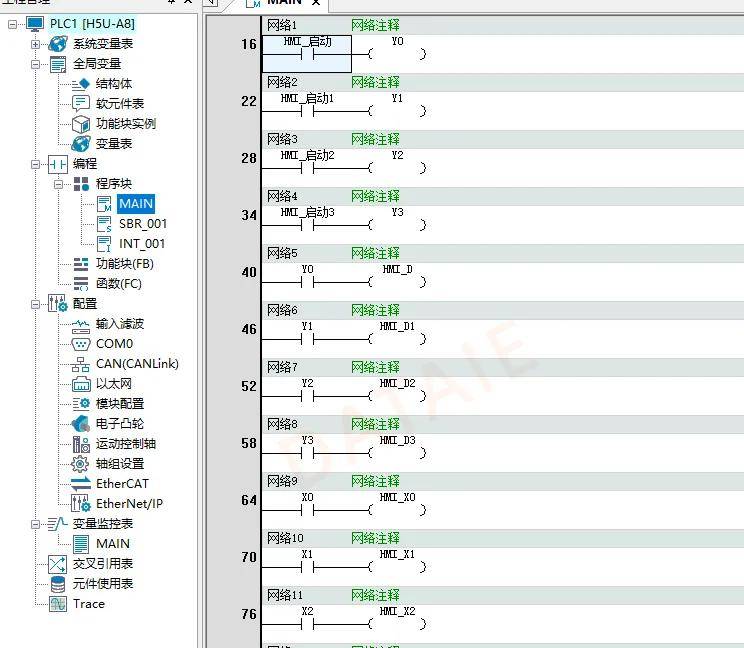Click the 功能块实例 cube icon

click(81, 124)
